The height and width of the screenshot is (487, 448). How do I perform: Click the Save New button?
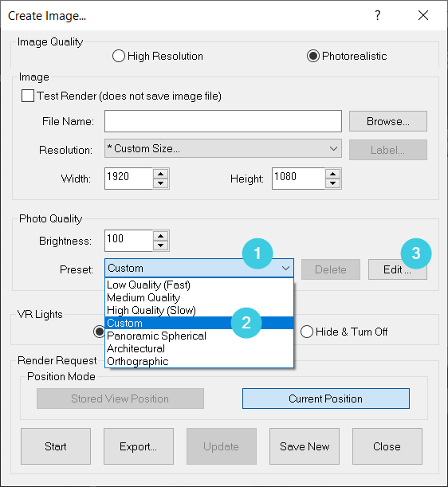tap(305, 446)
